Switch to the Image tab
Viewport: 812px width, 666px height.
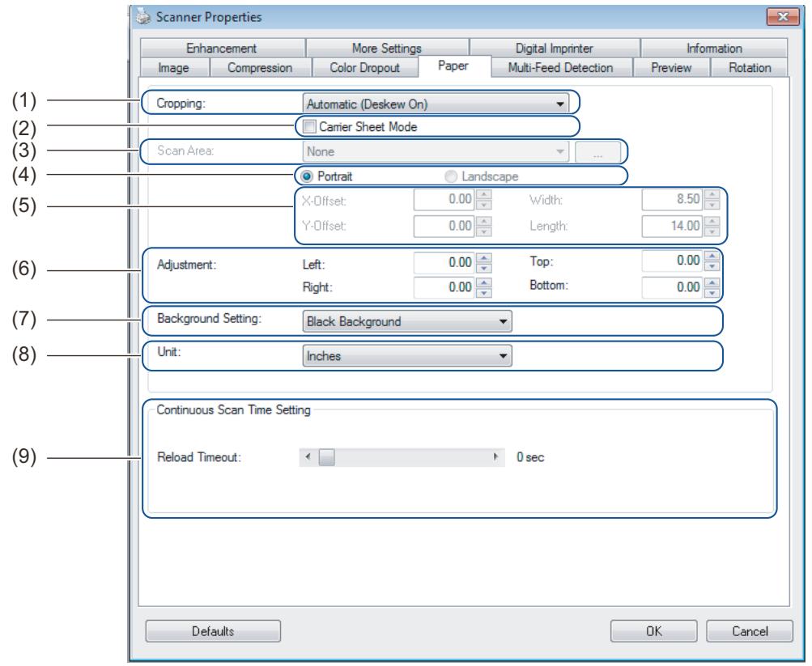click(173, 68)
